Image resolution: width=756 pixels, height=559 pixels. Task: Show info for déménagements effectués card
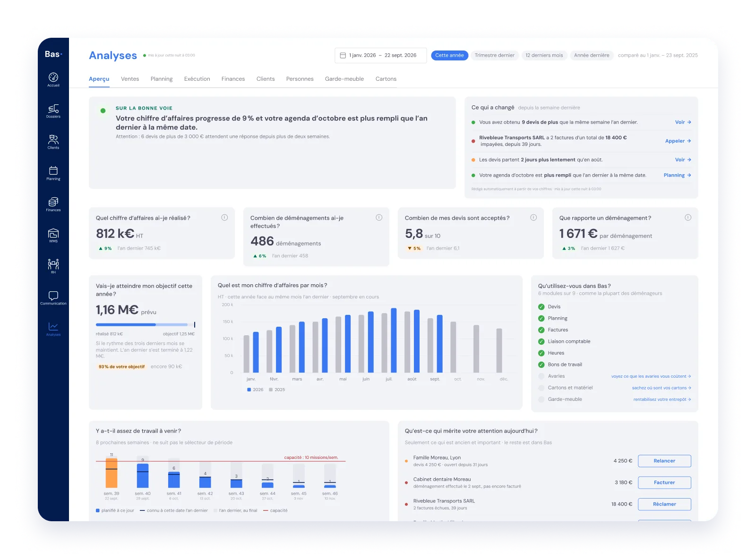379,218
